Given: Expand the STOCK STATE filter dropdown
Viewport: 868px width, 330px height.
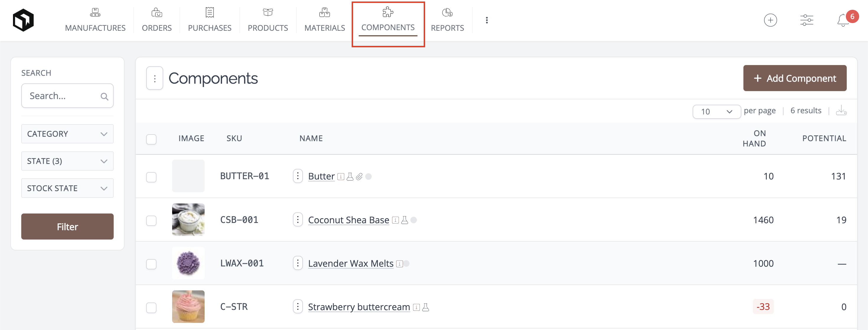Looking at the screenshot, I should coord(67,188).
